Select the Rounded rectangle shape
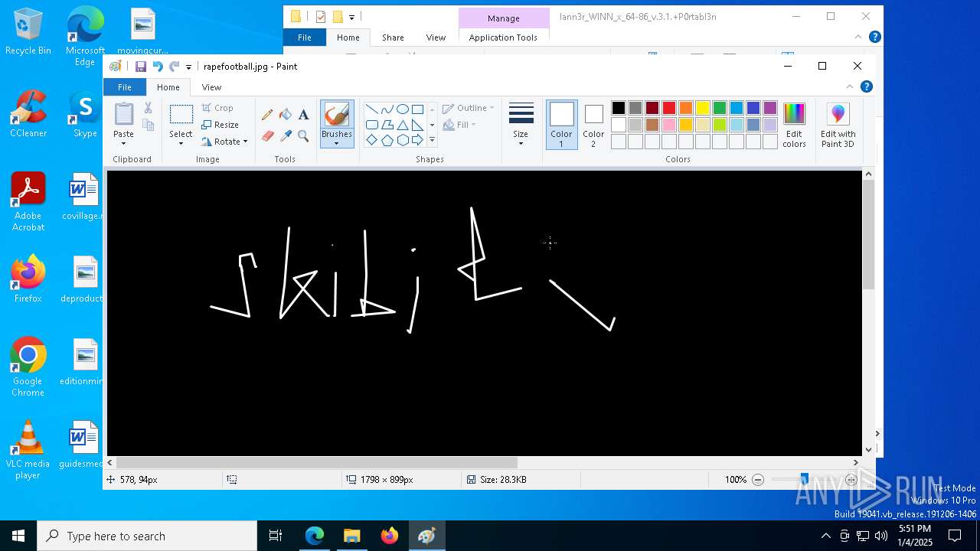The width and height of the screenshot is (980, 551). 372,125
